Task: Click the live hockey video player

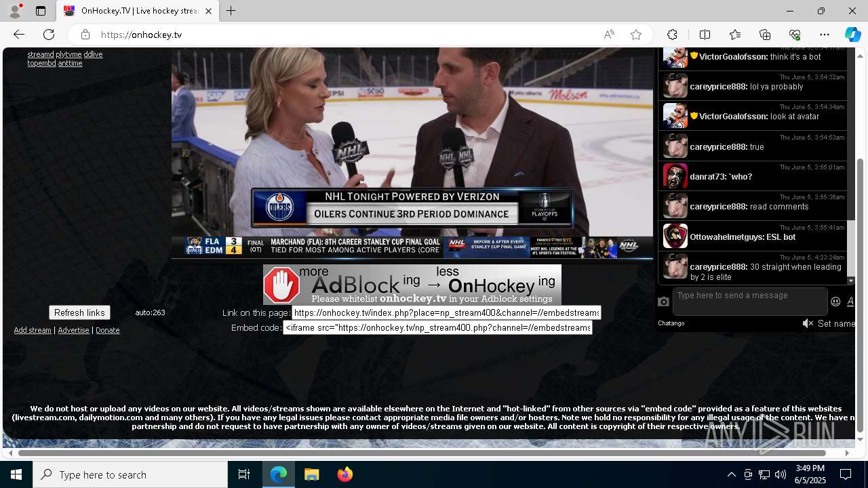Action: (x=412, y=153)
